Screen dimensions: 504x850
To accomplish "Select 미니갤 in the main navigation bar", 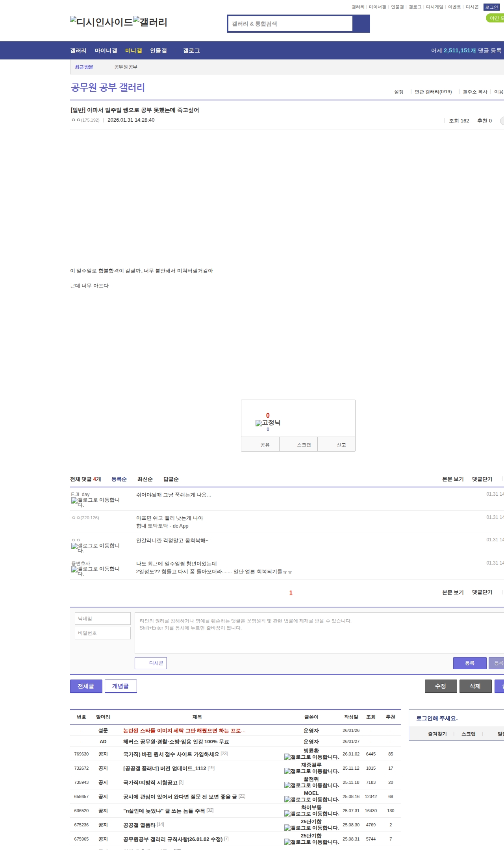I will 133,51.
